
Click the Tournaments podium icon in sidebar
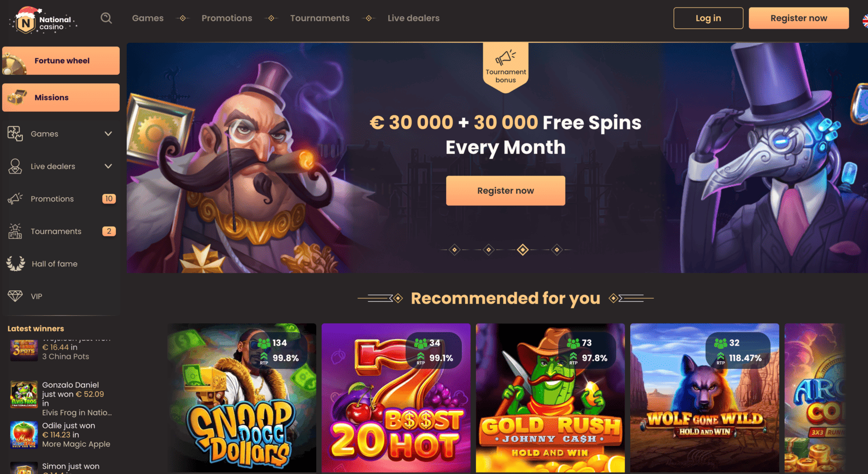tap(15, 231)
